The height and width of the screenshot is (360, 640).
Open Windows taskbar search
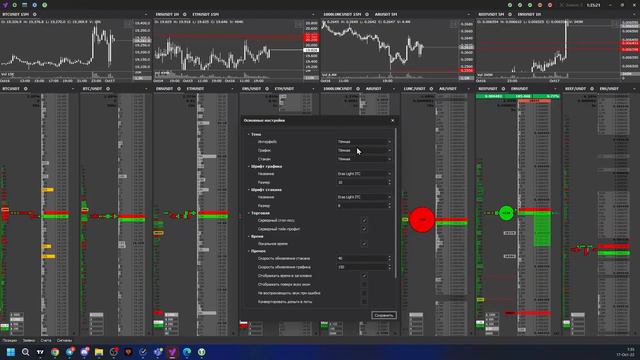[x=25, y=352]
